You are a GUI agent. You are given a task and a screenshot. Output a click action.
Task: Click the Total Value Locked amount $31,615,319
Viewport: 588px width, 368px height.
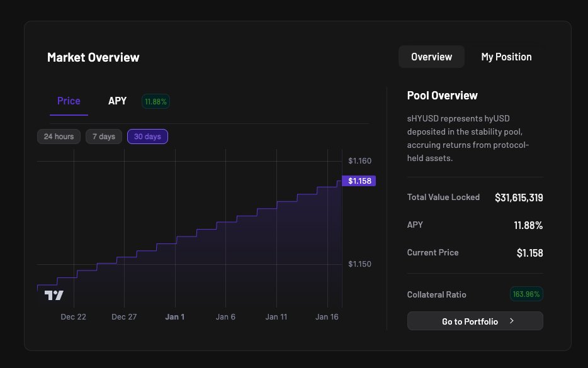pos(519,197)
